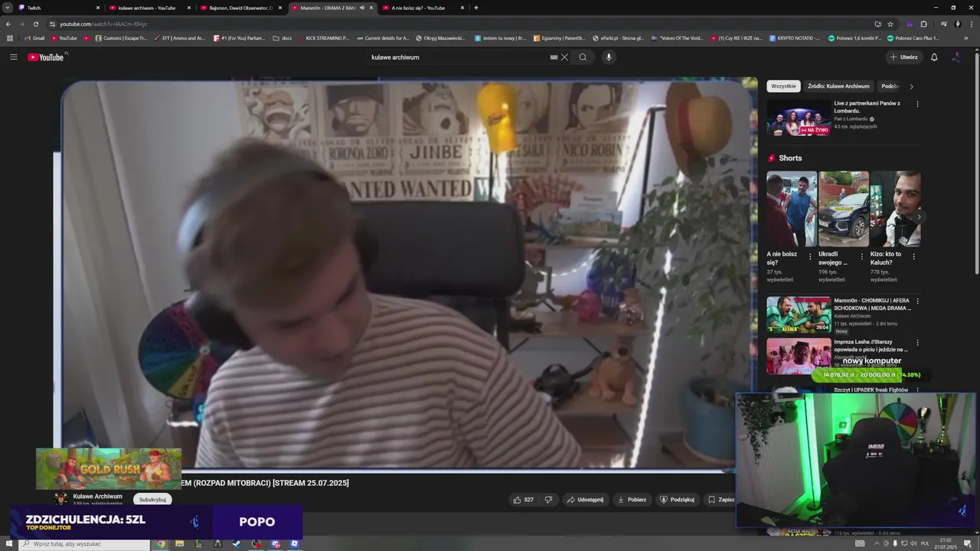
Task: Open taskbar clock showing 21:32
Action: coord(946,543)
